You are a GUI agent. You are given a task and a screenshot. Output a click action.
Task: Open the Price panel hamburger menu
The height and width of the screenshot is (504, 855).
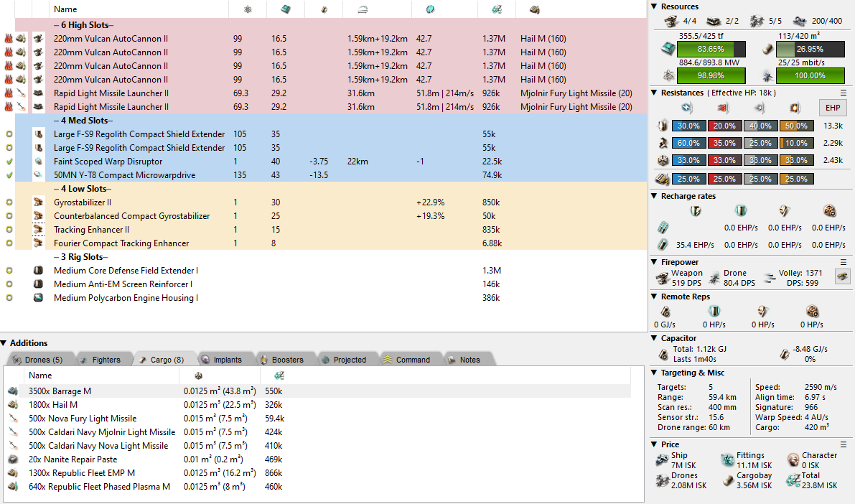[844, 444]
